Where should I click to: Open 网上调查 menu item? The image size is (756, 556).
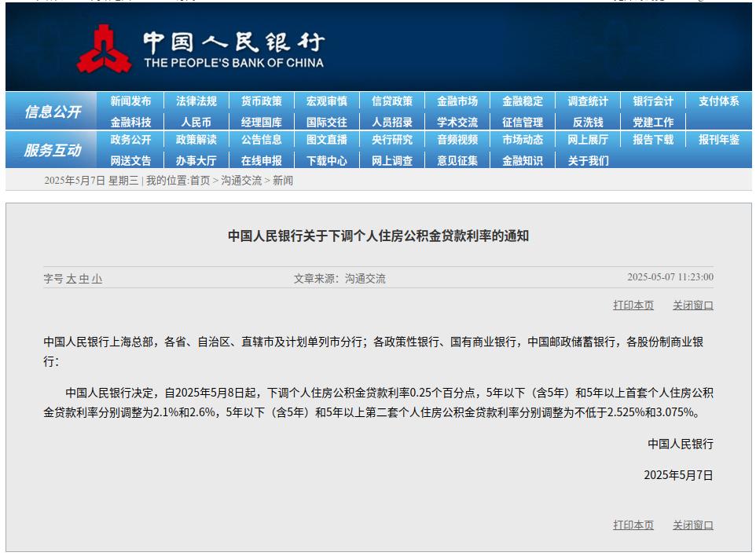(392, 160)
